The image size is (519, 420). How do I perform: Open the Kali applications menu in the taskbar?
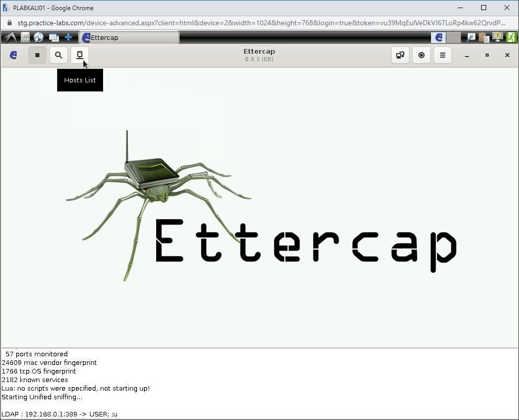click(x=9, y=37)
